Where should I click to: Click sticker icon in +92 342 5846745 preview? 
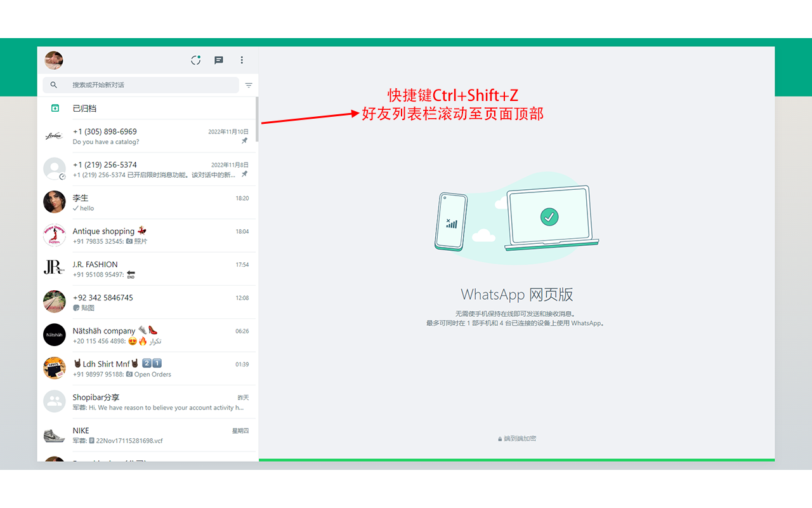(76, 308)
